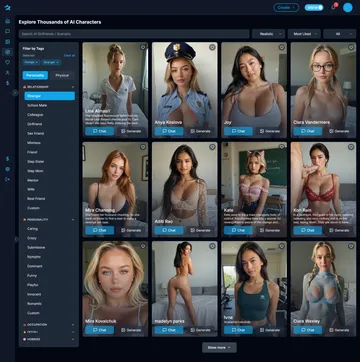Image resolution: width=360 pixels, height=362 pixels.
Task: Expand the Fetish tag section
Action: 49,332
